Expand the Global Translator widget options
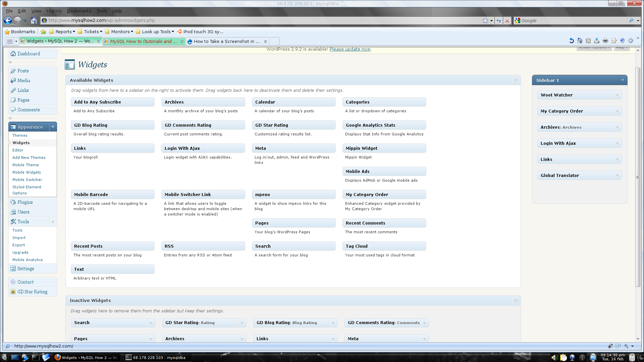This screenshot has width=644, height=362. 617,176
